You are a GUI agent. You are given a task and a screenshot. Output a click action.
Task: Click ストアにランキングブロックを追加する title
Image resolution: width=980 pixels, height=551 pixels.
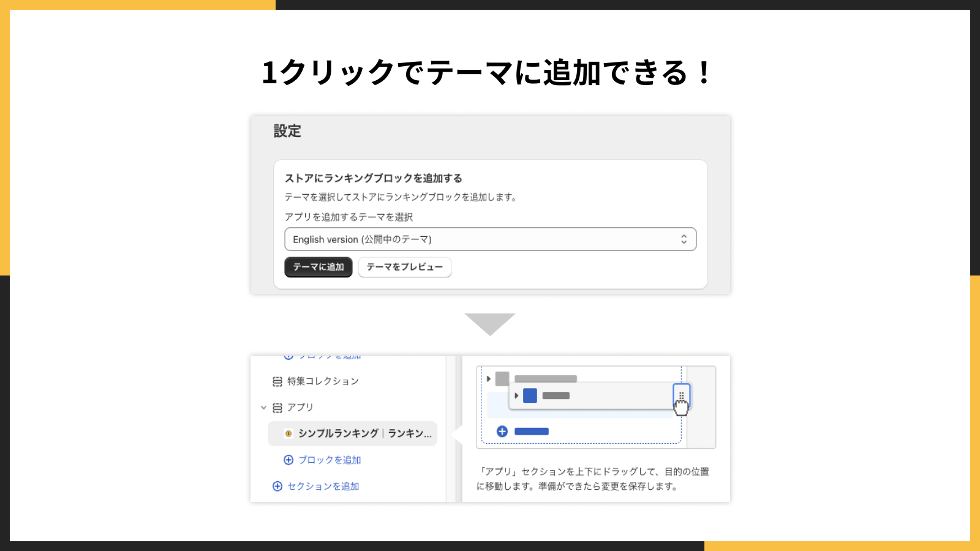click(x=374, y=178)
